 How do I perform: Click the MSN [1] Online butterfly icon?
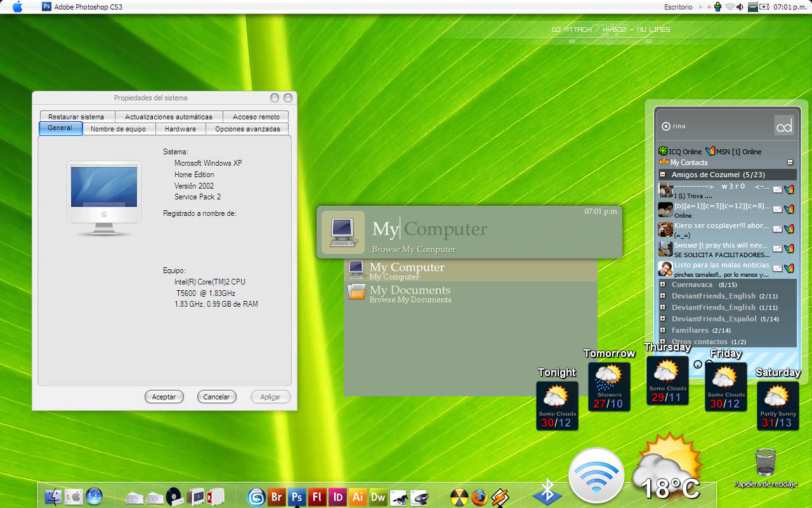point(710,151)
